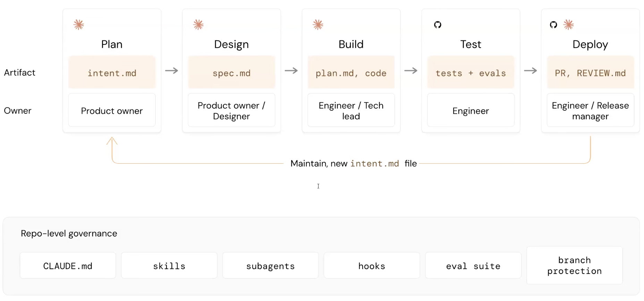
Task: Select the skills governance box
Action: (x=169, y=265)
